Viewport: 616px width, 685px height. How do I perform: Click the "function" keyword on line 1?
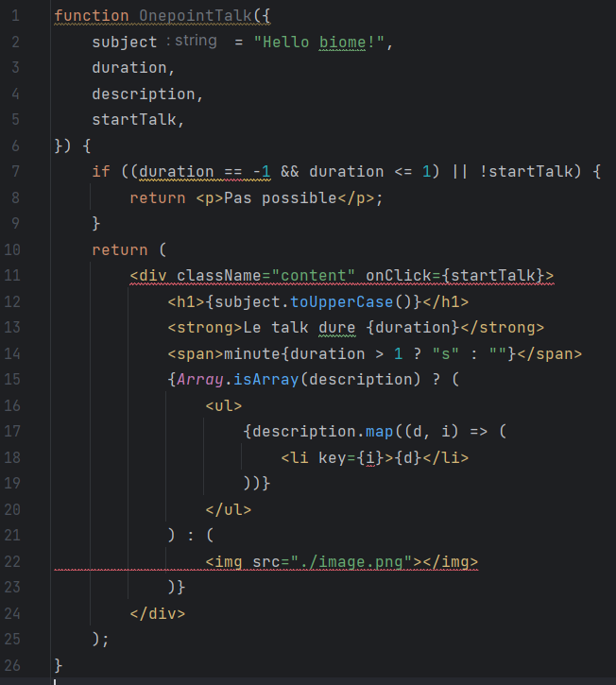tap(92, 16)
